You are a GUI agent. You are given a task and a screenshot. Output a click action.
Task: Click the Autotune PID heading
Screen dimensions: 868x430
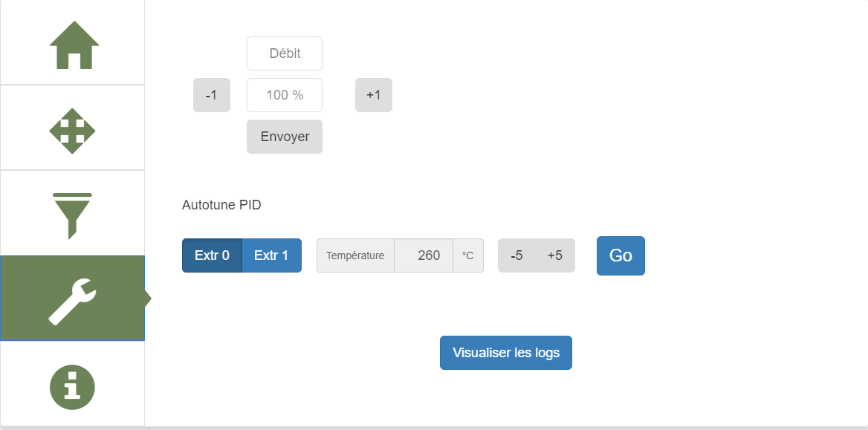point(221,205)
